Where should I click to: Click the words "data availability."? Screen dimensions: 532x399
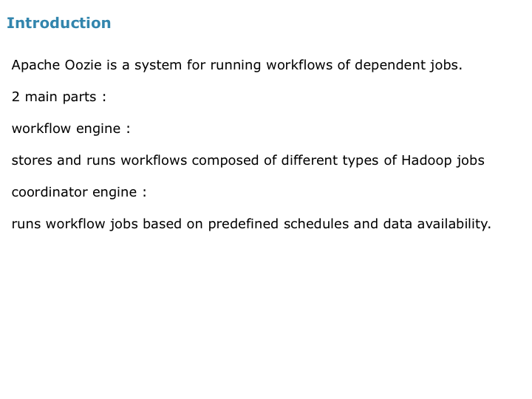pos(437,224)
